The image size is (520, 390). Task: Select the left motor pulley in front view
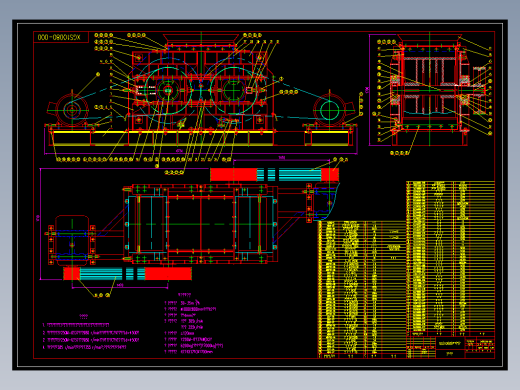pyautogui.click(x=72, y=109)
